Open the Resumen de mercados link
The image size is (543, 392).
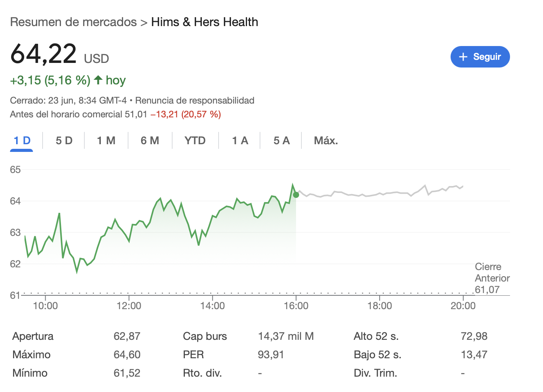point(73,22)
